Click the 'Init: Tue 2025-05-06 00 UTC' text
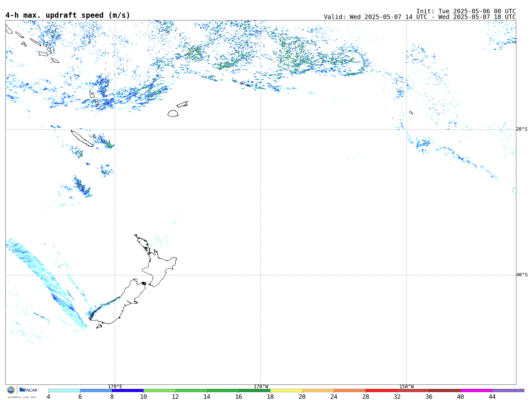Screen dimensions: 532x400 click(x=466, y=11)
